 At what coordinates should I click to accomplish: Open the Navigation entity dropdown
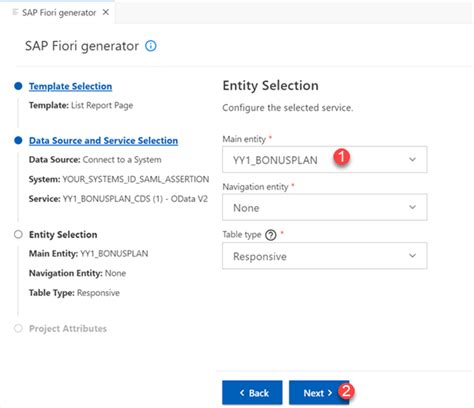click(325, 207)
